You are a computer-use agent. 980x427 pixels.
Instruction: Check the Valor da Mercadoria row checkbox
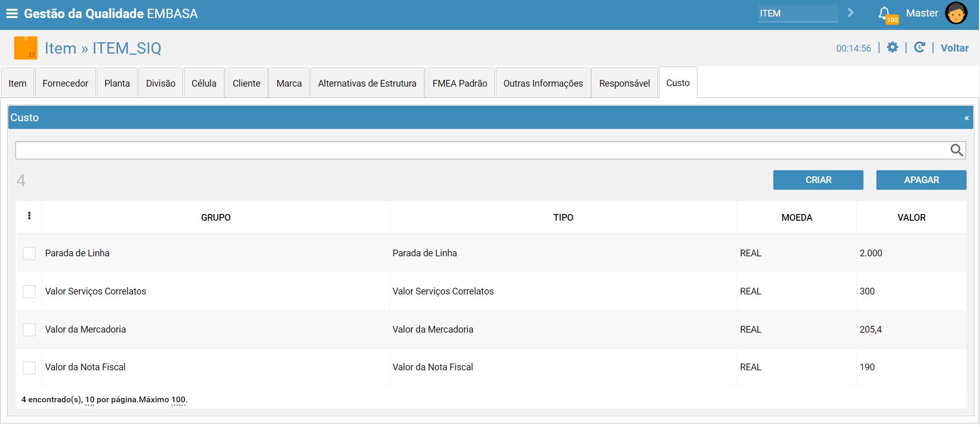click(29, 330)
